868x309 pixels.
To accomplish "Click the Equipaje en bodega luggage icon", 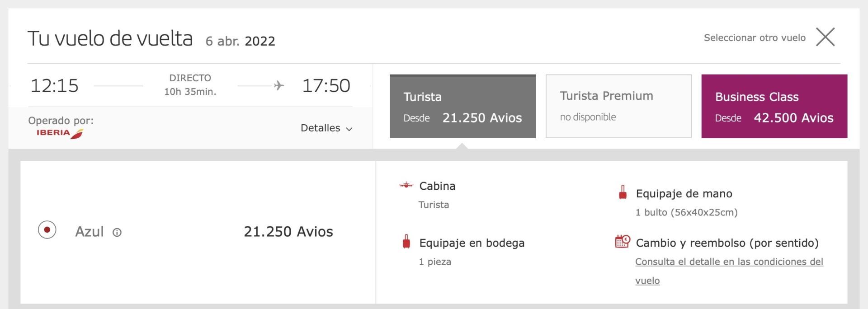I will pos(406,242).
